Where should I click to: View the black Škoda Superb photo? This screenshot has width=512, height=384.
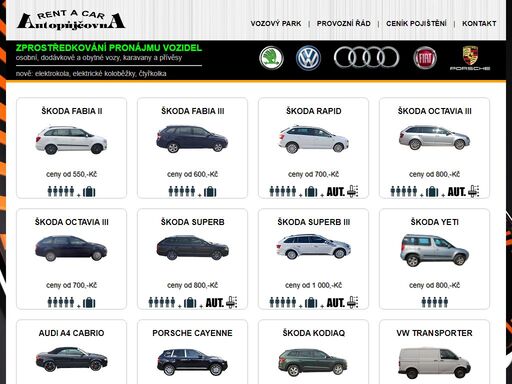point(193,248)
